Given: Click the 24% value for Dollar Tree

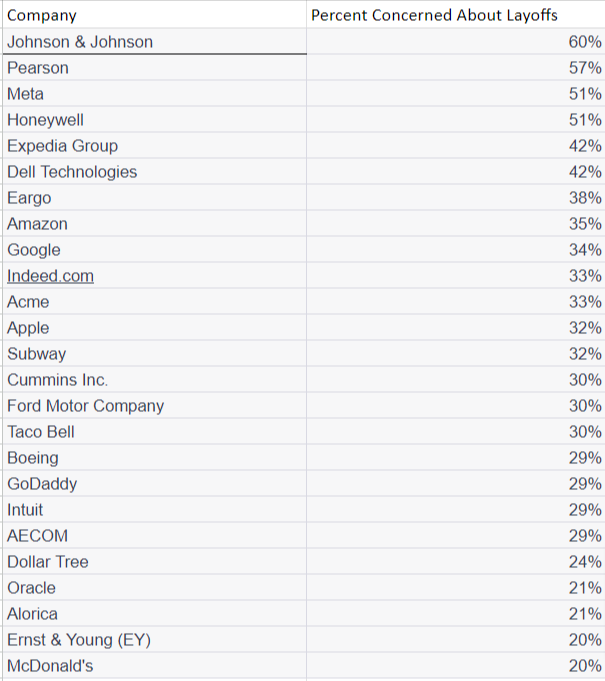Looking at the screenshot, I should point(584,562).
